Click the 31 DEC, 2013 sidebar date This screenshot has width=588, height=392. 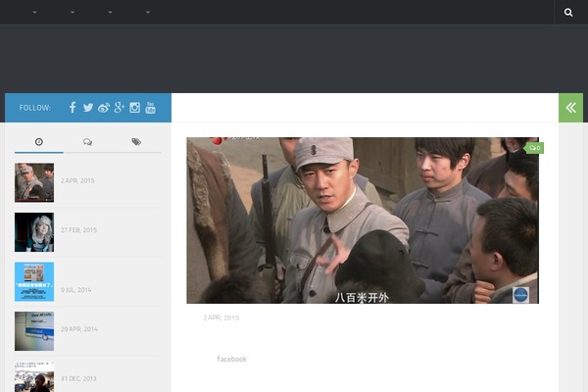pyautogui.click(x=78, y=378)
